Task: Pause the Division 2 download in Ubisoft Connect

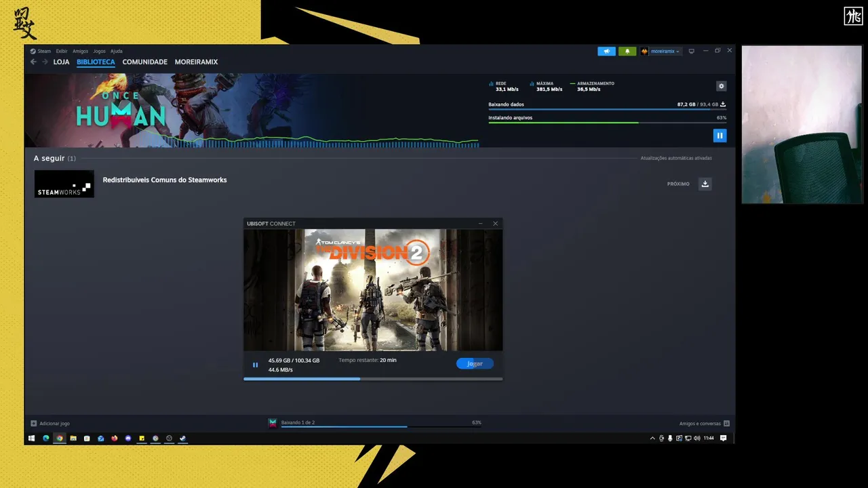Action: (x=255, y=365)
